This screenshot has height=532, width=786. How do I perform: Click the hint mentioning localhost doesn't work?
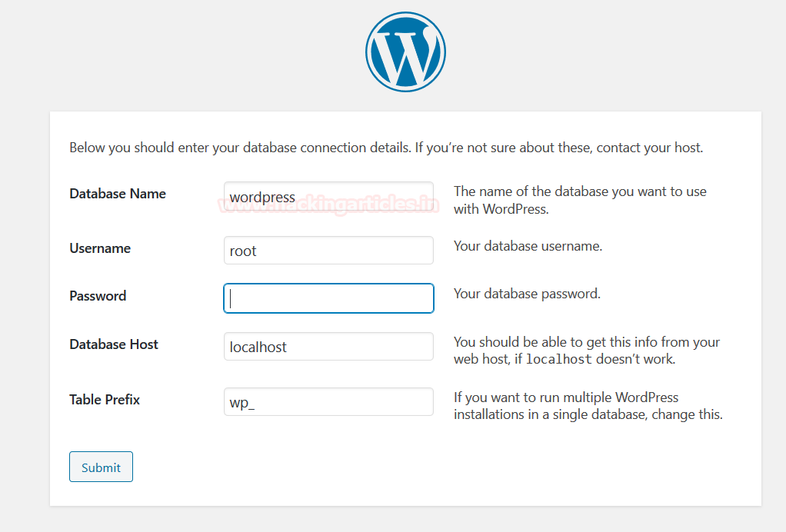[587, 350]
